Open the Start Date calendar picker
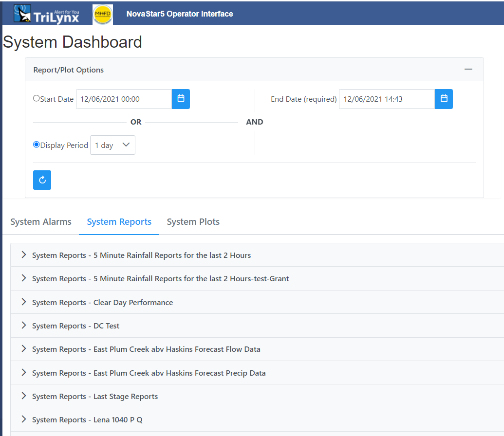 tap(181, 99)
